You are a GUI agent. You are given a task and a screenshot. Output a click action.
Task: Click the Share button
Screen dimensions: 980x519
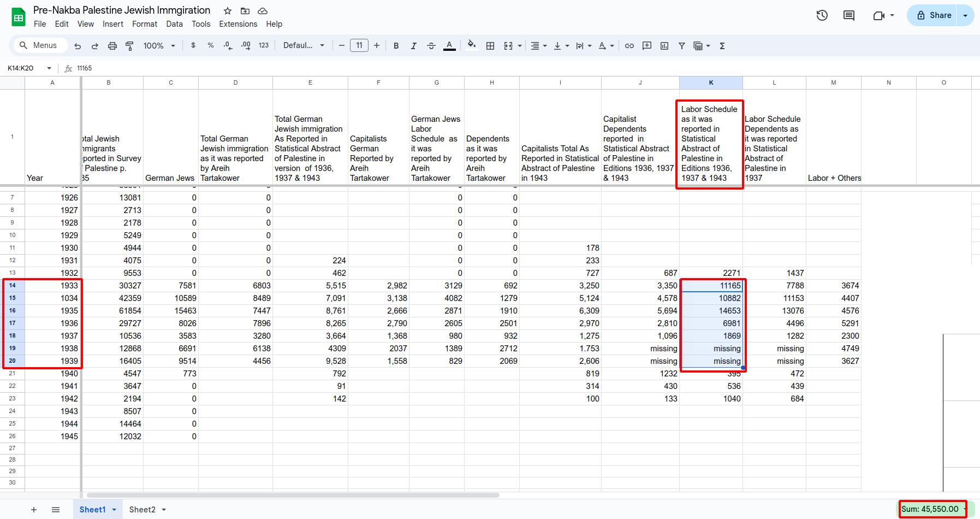pyautogui.click(x=934, y=15)
